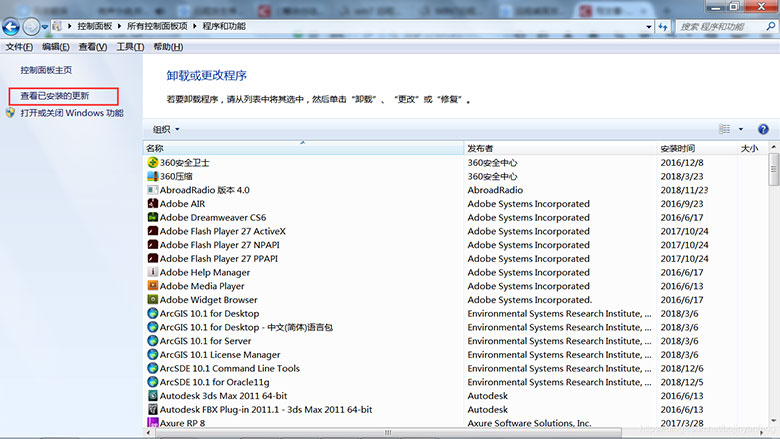The height and width of the screenshot is (439, 780).
Task: Select the ArcSDE 10.1 for Oracle11g icon
Action: pos(153,382)
